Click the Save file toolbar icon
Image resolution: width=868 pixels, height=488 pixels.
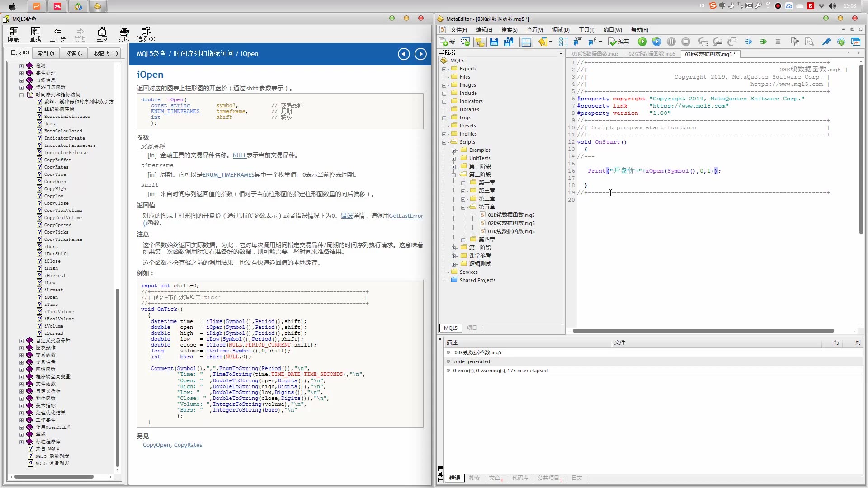point(494,42)
